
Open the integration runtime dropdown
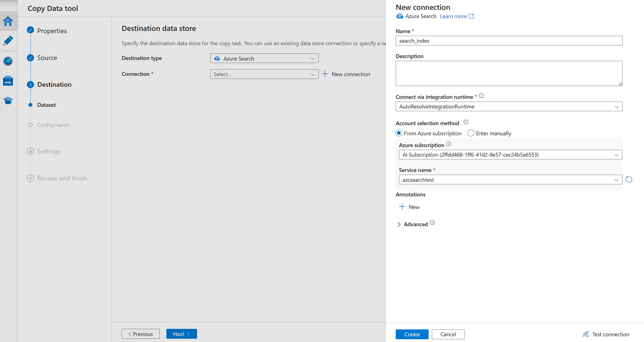point(509,107)
